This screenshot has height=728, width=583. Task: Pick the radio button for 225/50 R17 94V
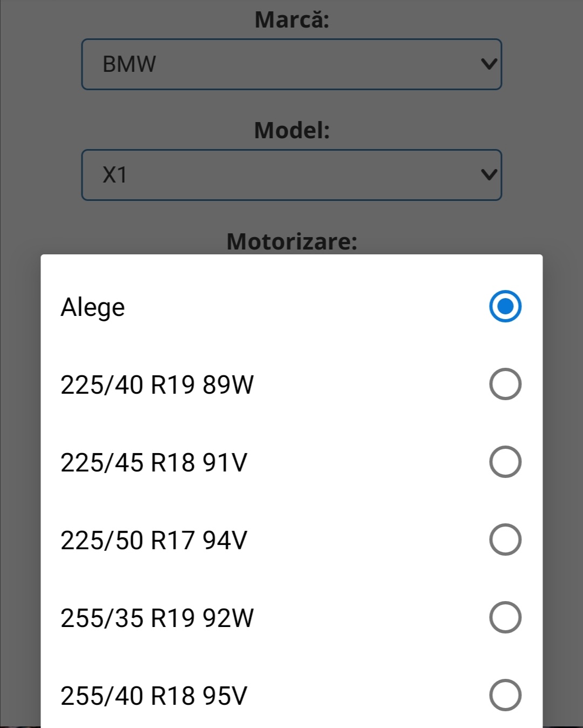pos(505,540)
